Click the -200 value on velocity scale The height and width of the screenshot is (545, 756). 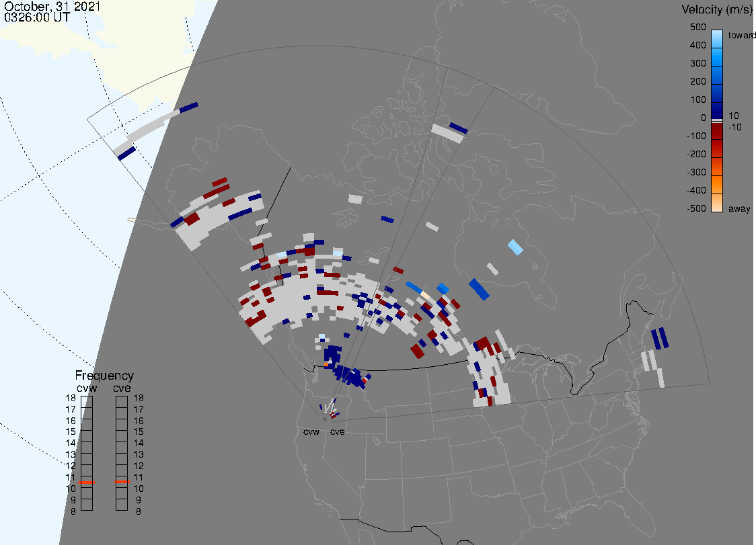[x=696, y=154]
